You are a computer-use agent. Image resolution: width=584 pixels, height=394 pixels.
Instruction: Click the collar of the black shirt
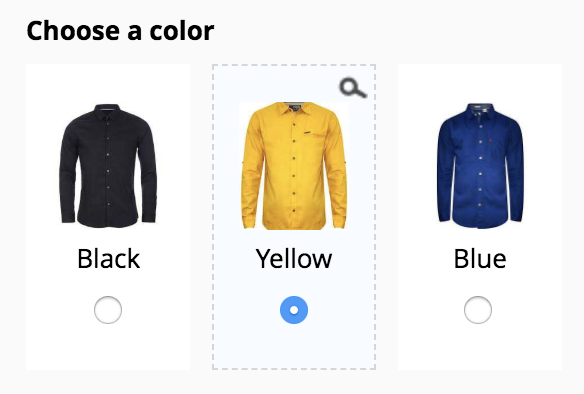107,111
